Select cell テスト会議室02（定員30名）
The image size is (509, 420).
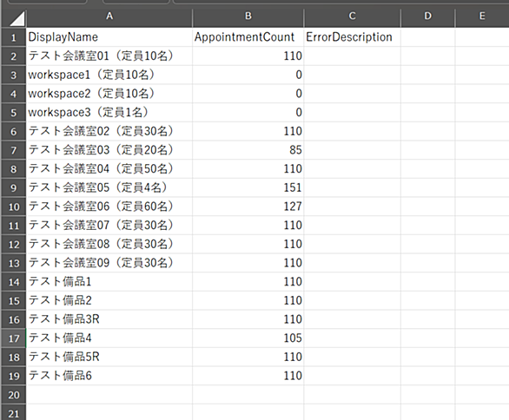(x=109, y=131)
